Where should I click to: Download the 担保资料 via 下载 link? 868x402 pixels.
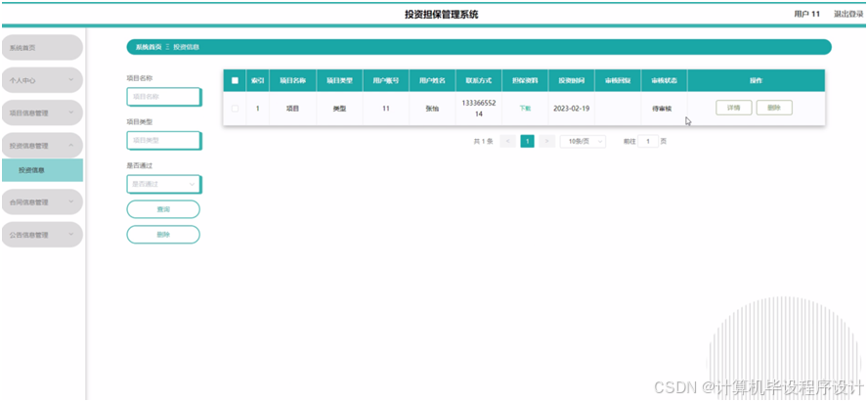pos(525,109)
